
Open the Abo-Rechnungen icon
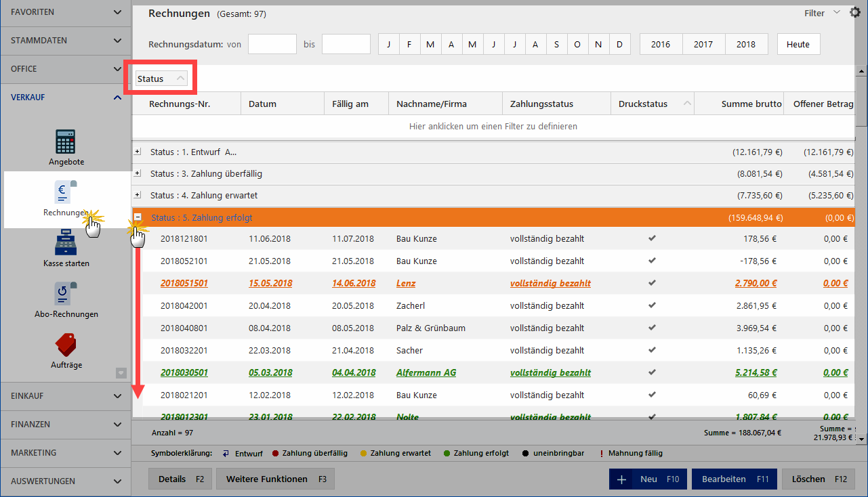tap(66, 294)
